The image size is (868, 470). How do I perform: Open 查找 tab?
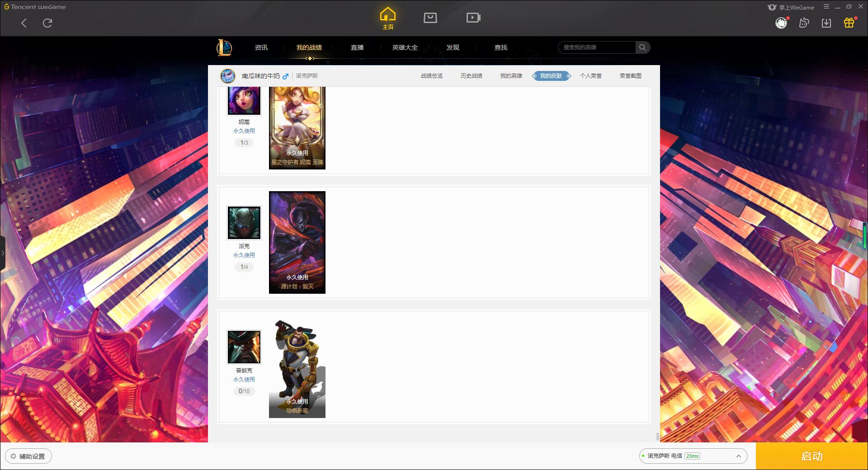[x=501, y=47]
